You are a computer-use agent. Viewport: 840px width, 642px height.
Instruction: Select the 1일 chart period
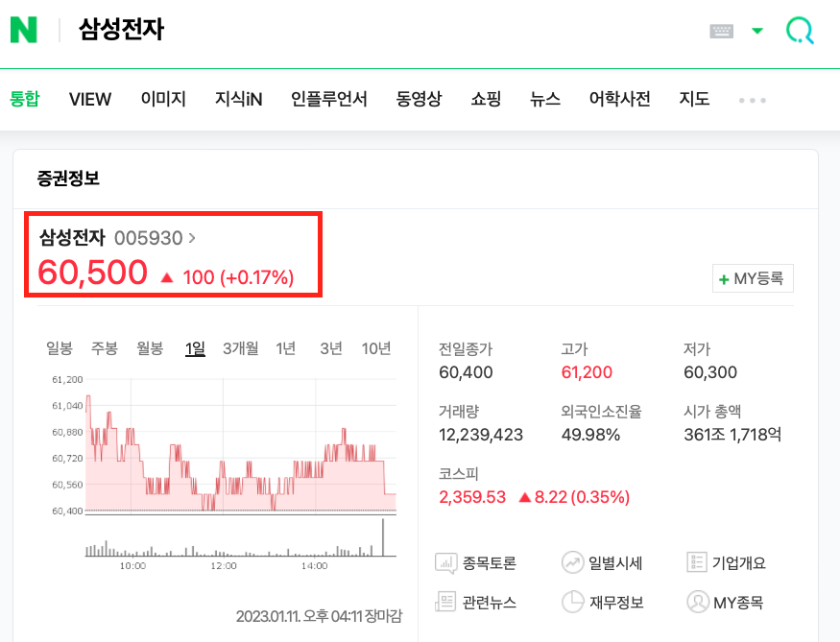(195, 348)
